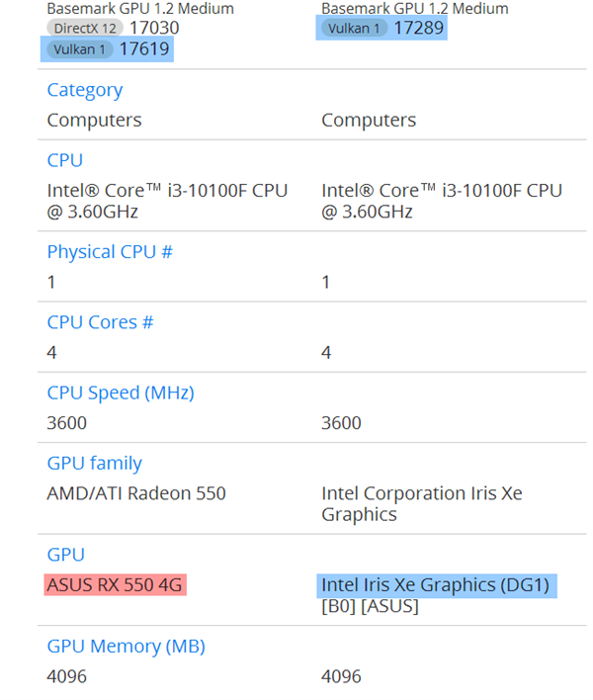Select the Vulkan 1 badge beside 17289
The height and width of the screenshot is (700, 593).
[353, 29]
